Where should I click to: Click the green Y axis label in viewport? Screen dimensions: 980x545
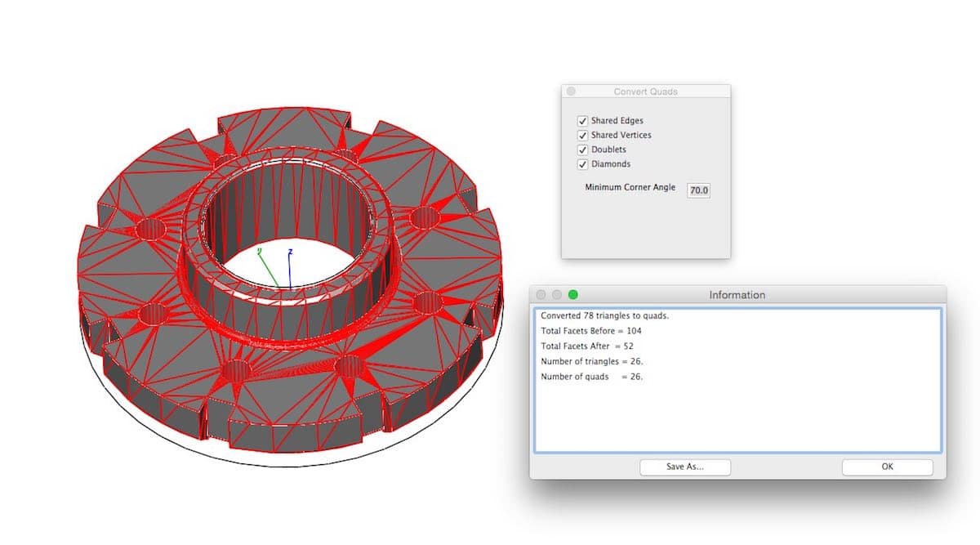[259, 251]
